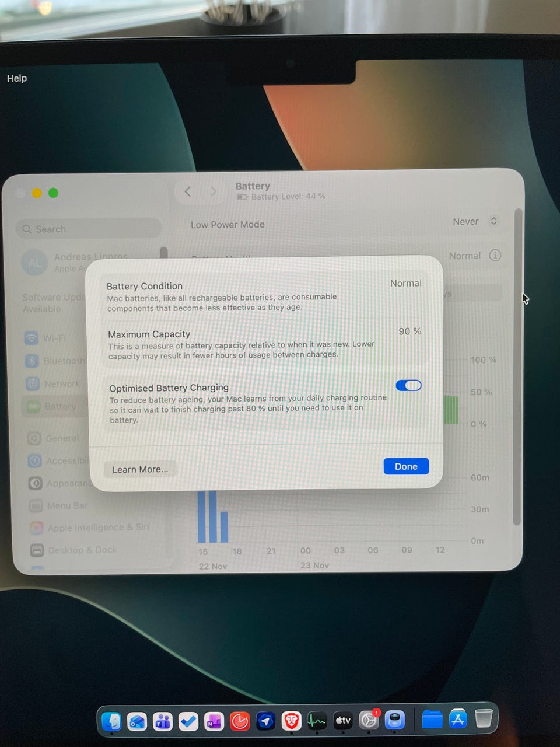Click the "23 Nov" chart date label

[x=314, y=565]
